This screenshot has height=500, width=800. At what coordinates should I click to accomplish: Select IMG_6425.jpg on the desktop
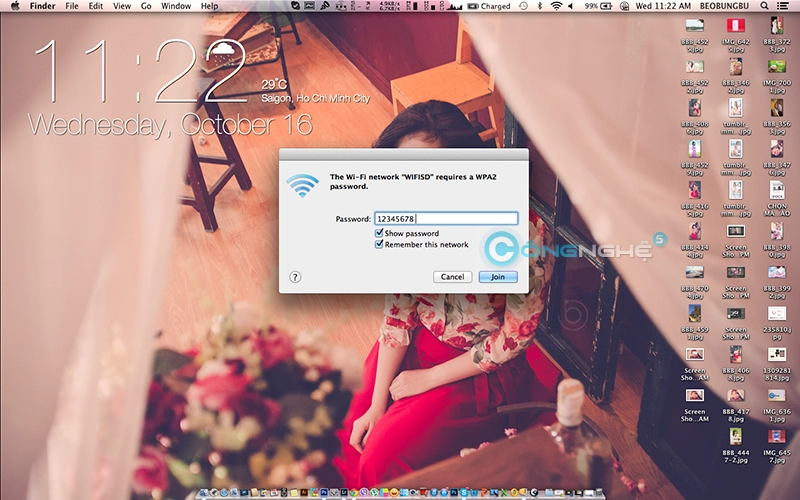(x=736, y=35)
